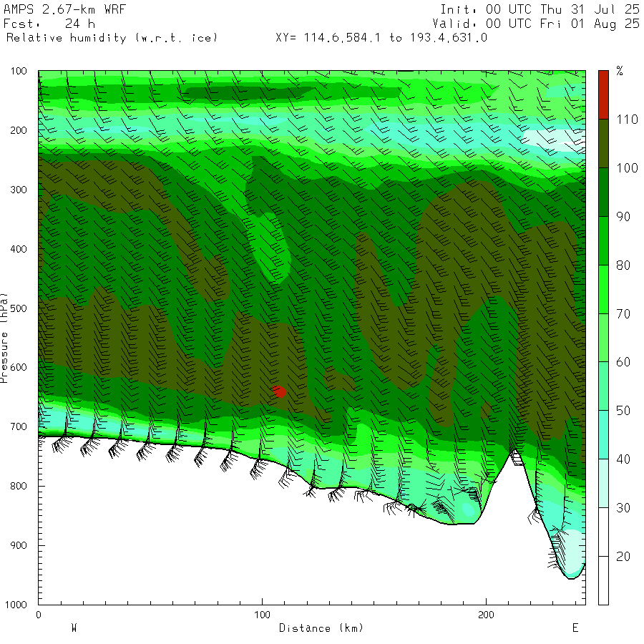Image resolution: width=644 pixels, height=644 pixels.
Task: Click the '50' colorbar tick label
Action: (623, 411)
